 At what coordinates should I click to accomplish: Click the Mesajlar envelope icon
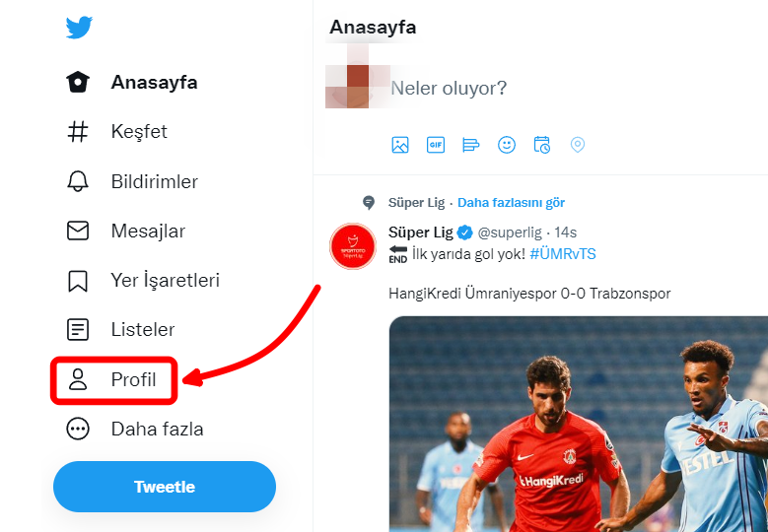point(77,231)
